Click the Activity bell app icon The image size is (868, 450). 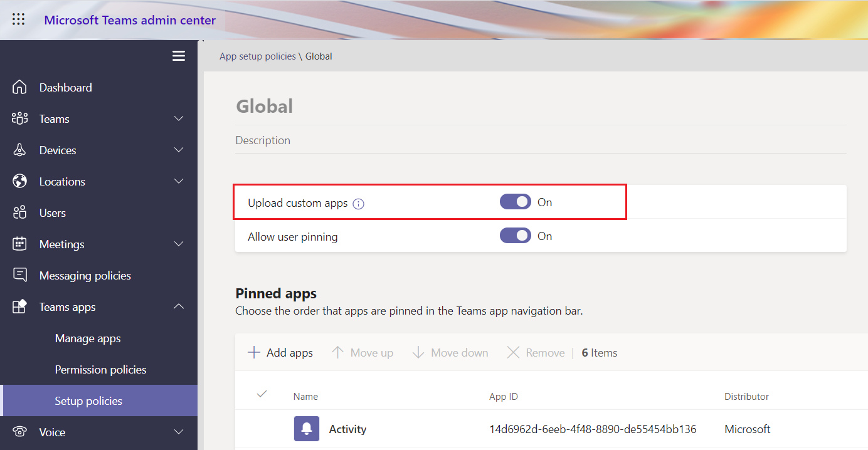tap(307, 429)
